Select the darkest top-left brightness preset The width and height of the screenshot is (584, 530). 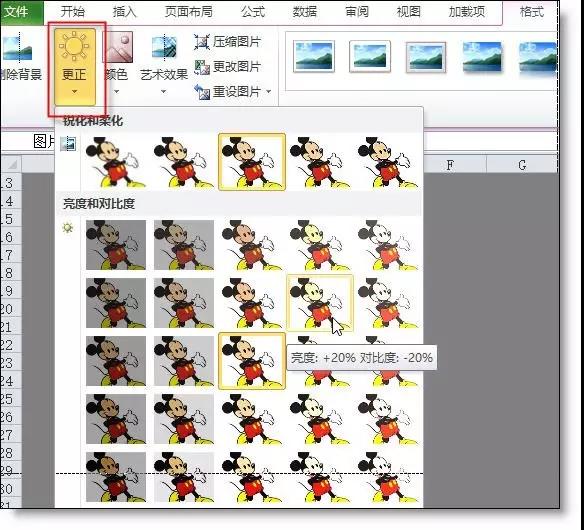[116, 245]
